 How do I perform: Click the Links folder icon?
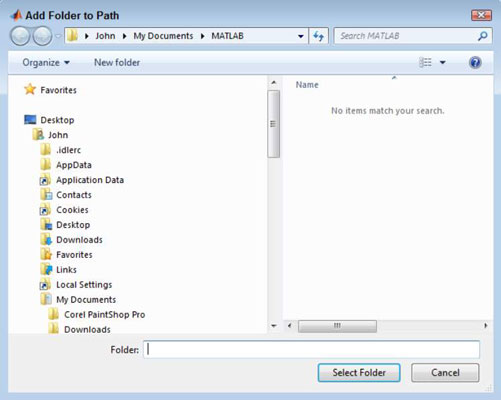pos(46,269)
